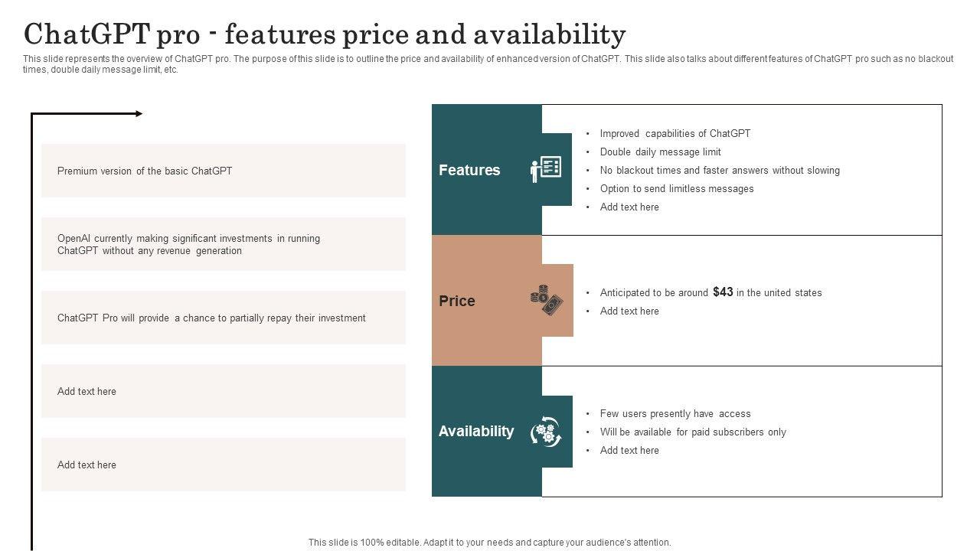The width and height of the screenshot is (980, 551).
Task: Click the slide title heading text
Action: click(325, 34)
